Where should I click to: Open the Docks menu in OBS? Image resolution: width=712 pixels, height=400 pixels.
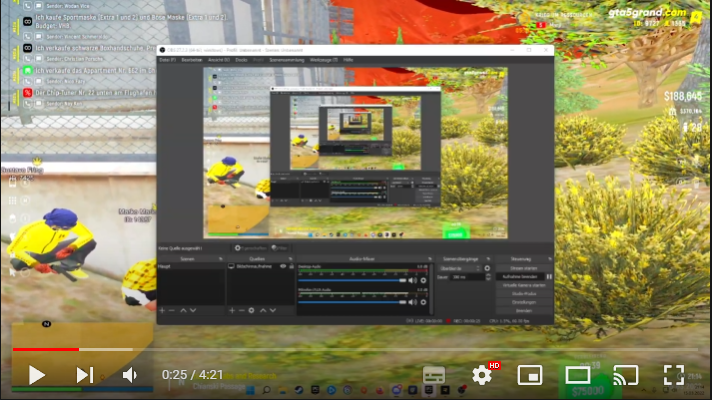point(241,60)
